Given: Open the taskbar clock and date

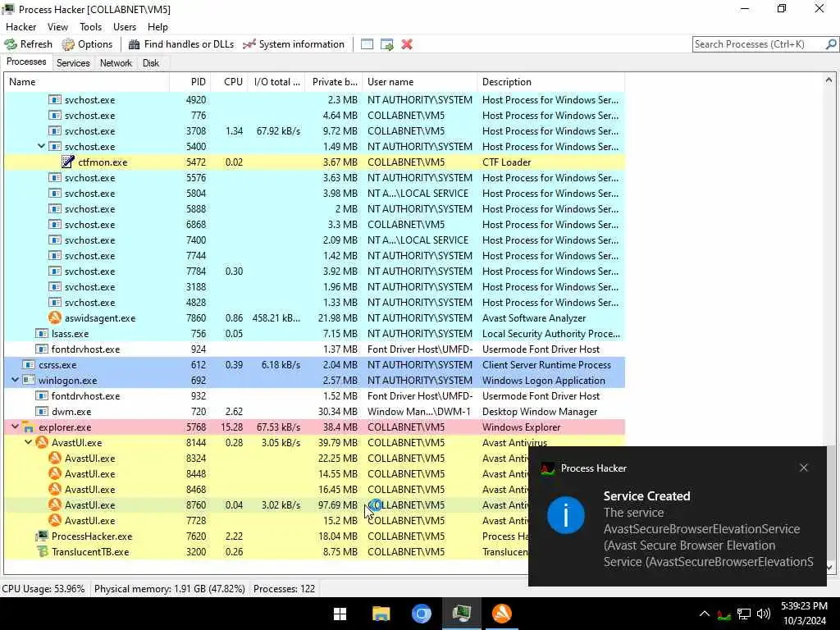Looking at the screenshot, I should point(804,614).
